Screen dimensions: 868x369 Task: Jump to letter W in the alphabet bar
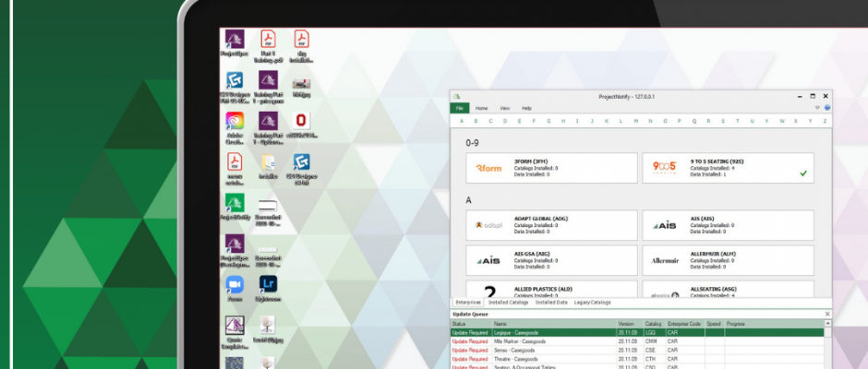pos(781,121)
